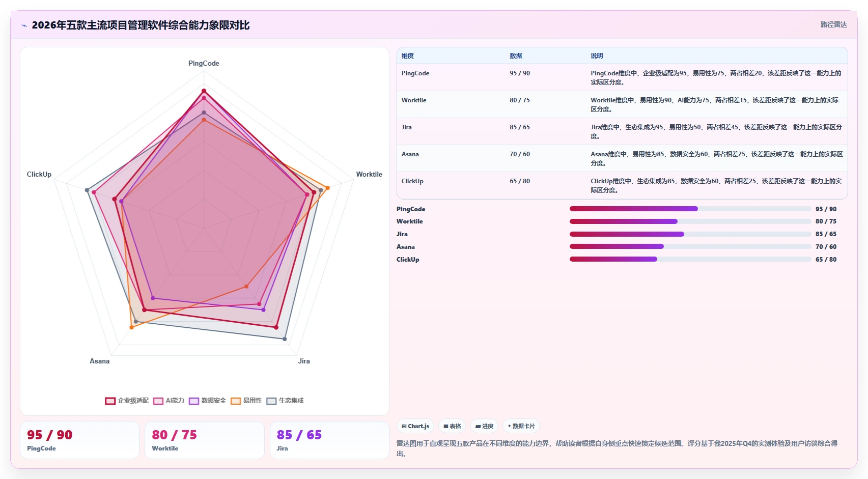Viewport: 868px width, 479px height.
Task: Click the 说明 column header
Action: 597,56
